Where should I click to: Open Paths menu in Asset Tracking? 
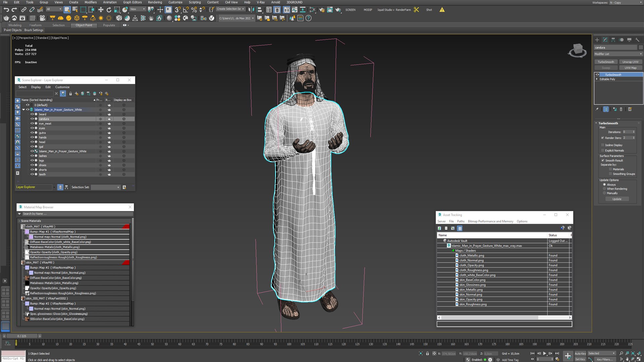(461, 222)
